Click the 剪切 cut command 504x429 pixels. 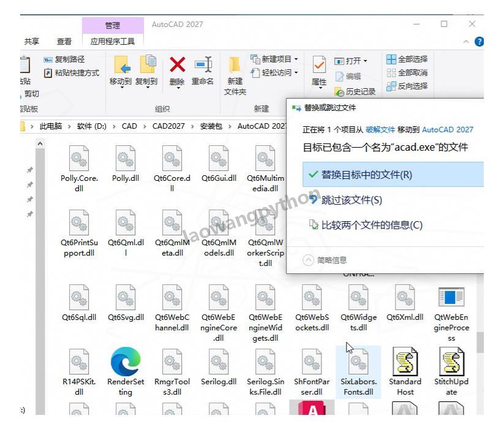pyautogui.click(x=31, y=94)
